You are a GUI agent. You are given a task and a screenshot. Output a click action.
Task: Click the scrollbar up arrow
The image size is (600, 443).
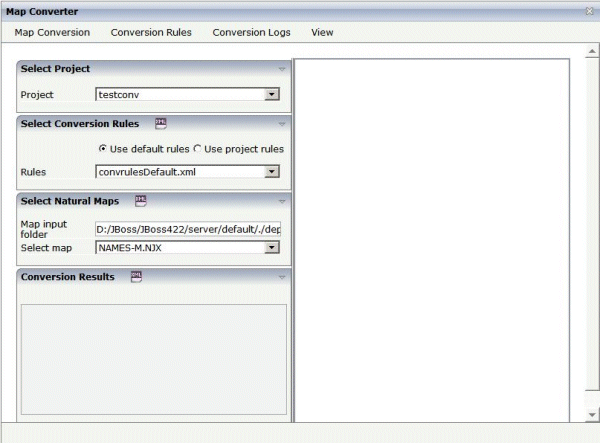[592, 51]
